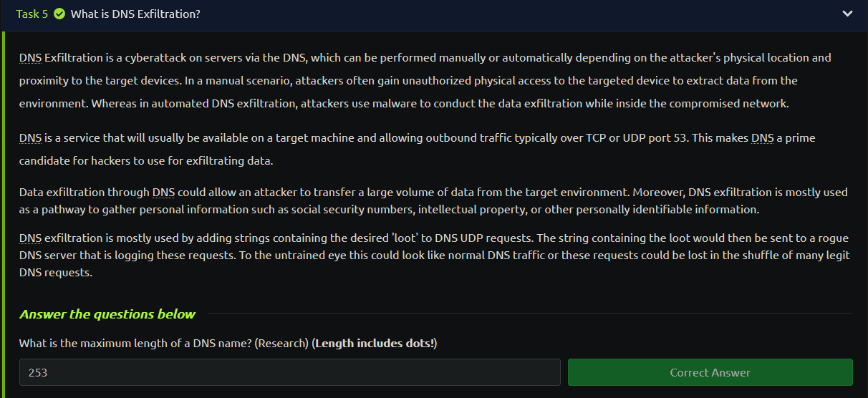Click the underlined DNS before 'exfiltration is mostly used by'
This screenshot has width=868, height=398.
(x=30, y=238)
